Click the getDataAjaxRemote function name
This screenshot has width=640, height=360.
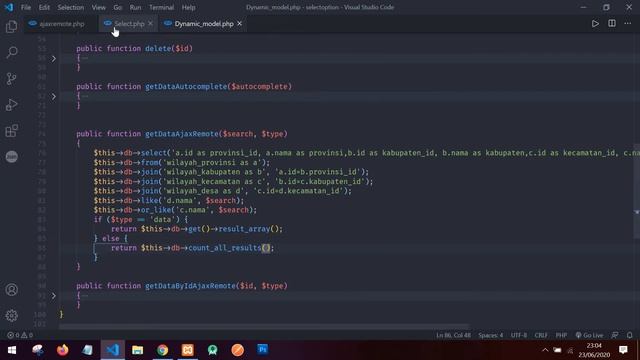tap(182, 134)
